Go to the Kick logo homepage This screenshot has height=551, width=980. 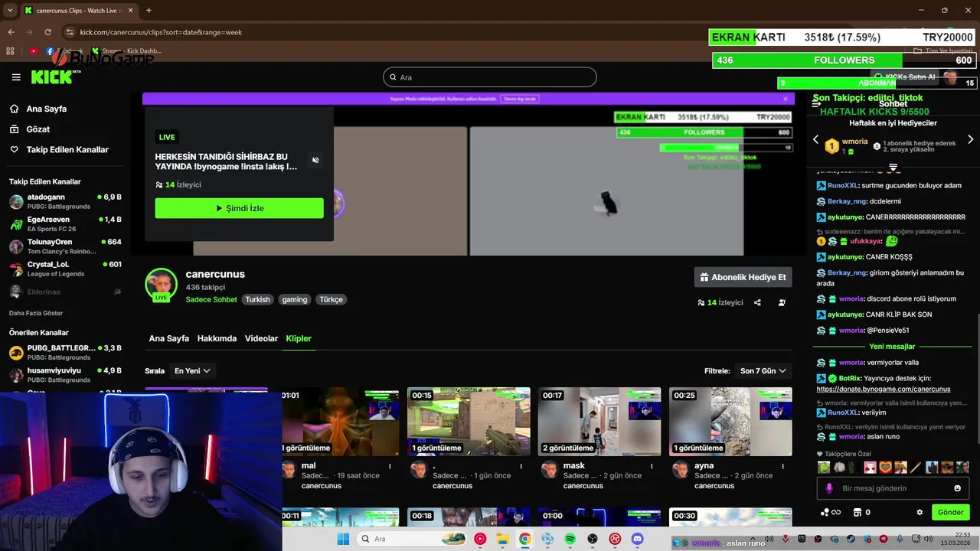pos(56,77)
